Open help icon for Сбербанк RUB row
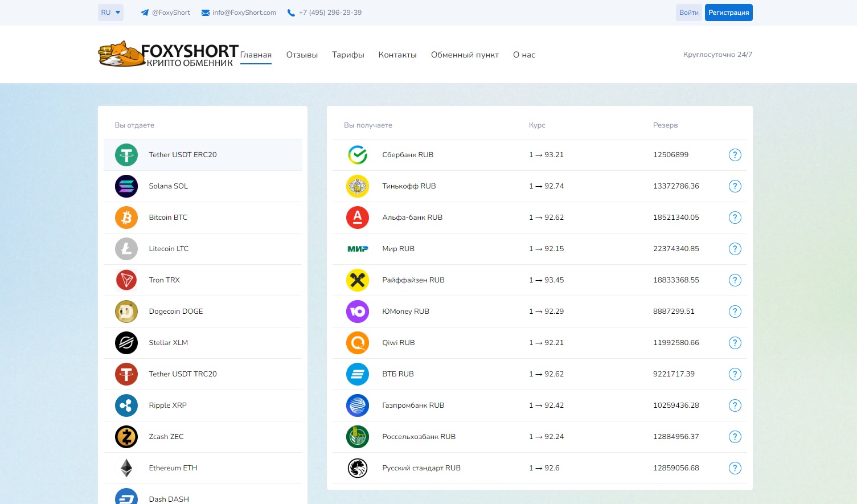Viewport: 857px width, 504px height. [735, 155]
